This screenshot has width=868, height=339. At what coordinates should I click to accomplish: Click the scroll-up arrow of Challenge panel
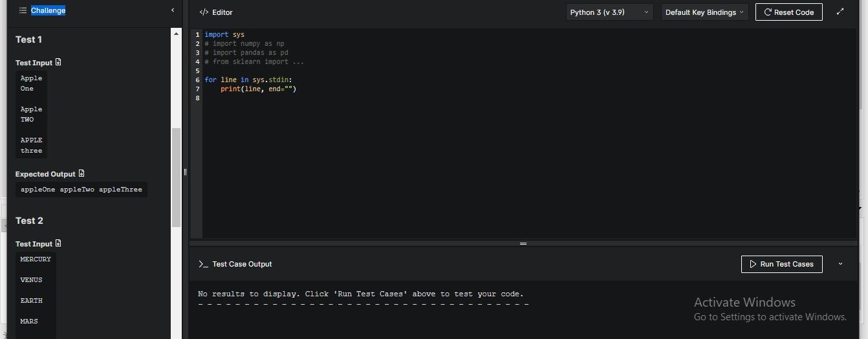pos(176,34)
